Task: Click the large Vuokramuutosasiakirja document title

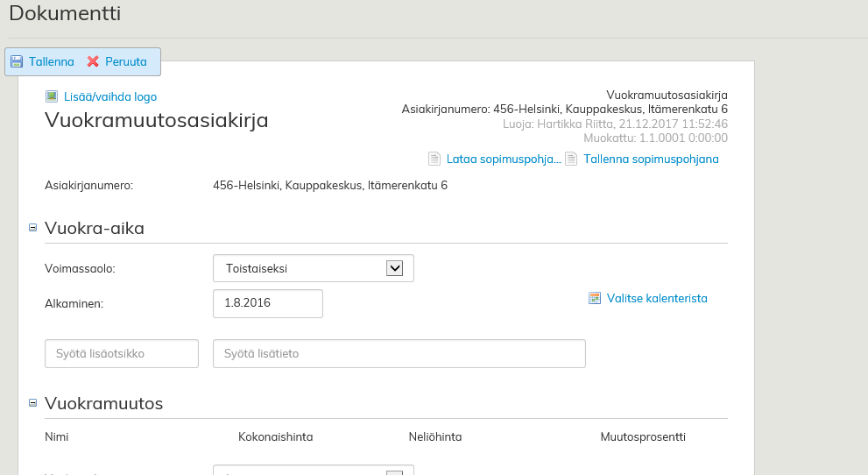Action: (x=157, y=121)
